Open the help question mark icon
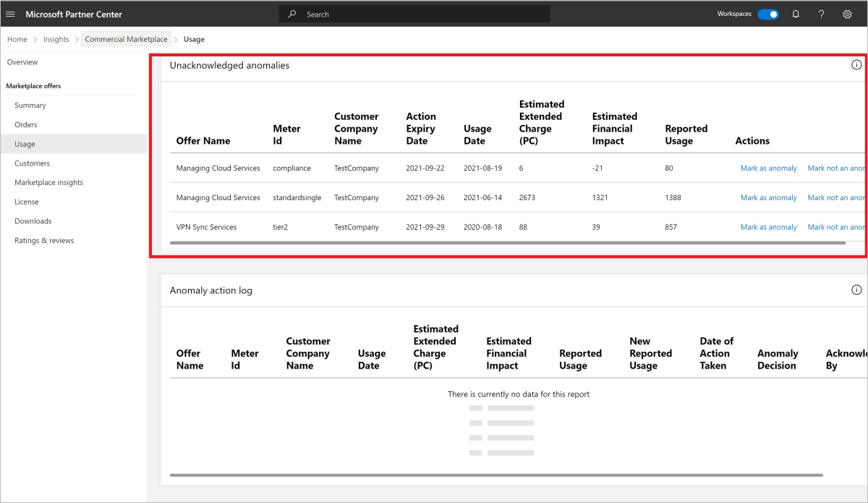868x503 pixels. point(821,14)
